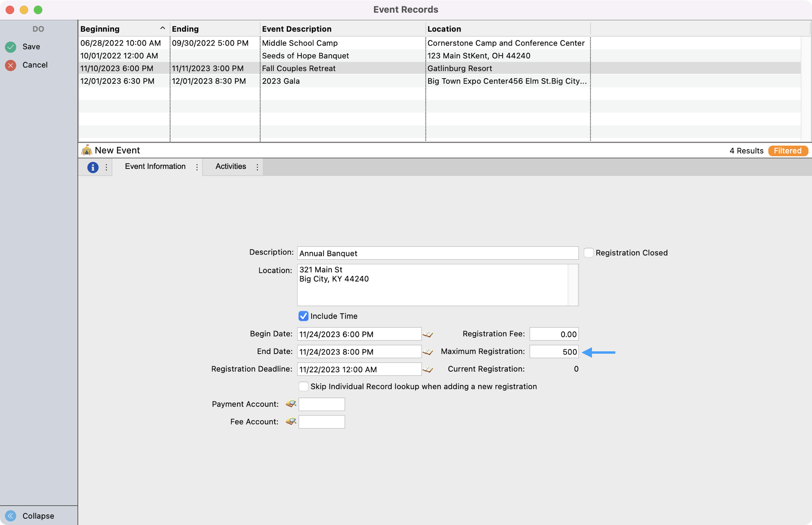Viewport: 812px width, 525px height.
Task: Click the Collapse sidebar arrow icon
Action: point(11,515)
